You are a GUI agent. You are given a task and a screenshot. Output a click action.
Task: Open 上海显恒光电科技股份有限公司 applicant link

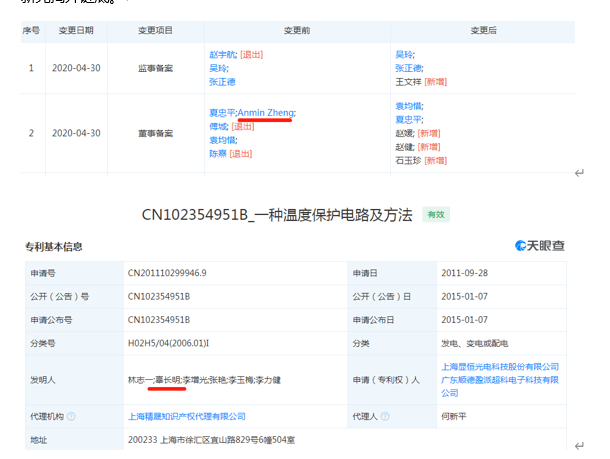tap(500, 366)
